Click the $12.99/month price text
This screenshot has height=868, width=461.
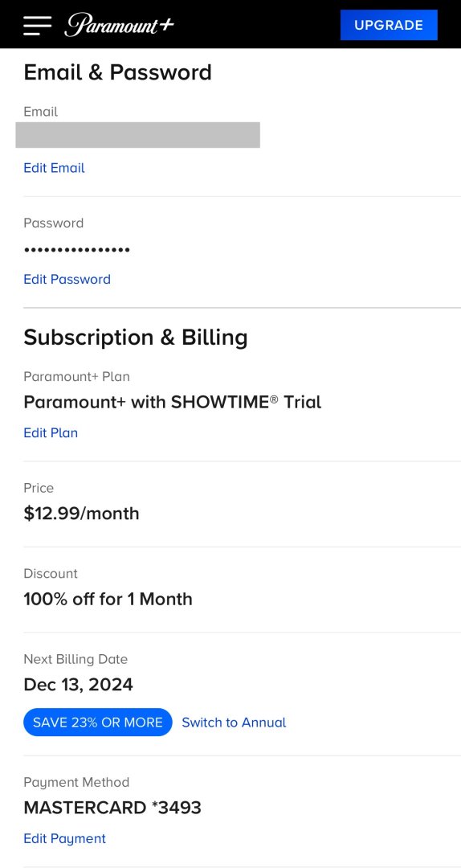(x=81, y=514)
